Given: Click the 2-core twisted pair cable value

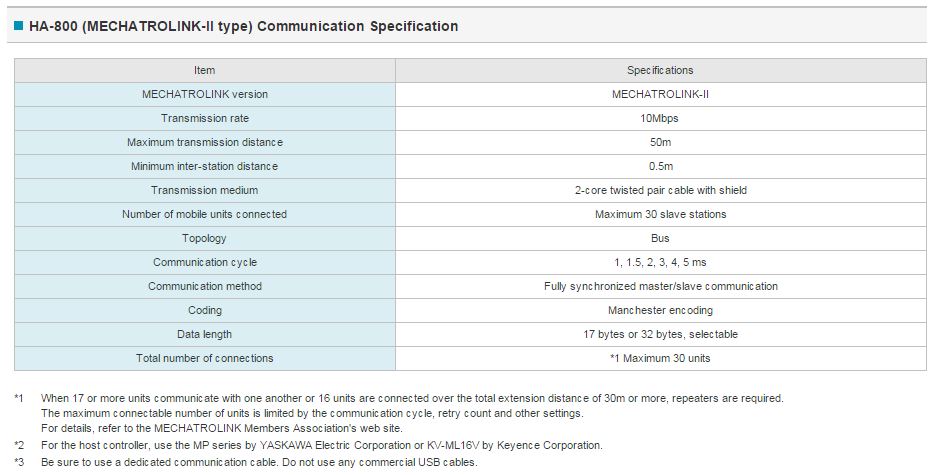Looking at the screenshot, I should coord(660,190).
